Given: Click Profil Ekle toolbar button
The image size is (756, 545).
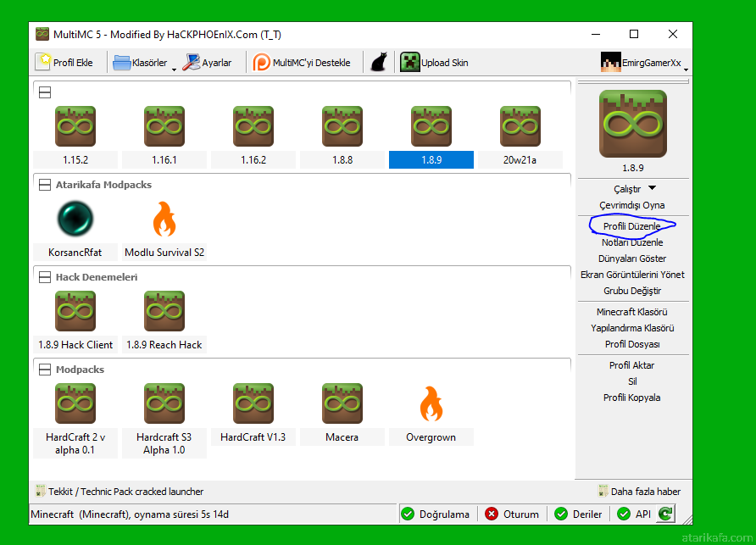Looking at the screenshot, I should (64, 62).
